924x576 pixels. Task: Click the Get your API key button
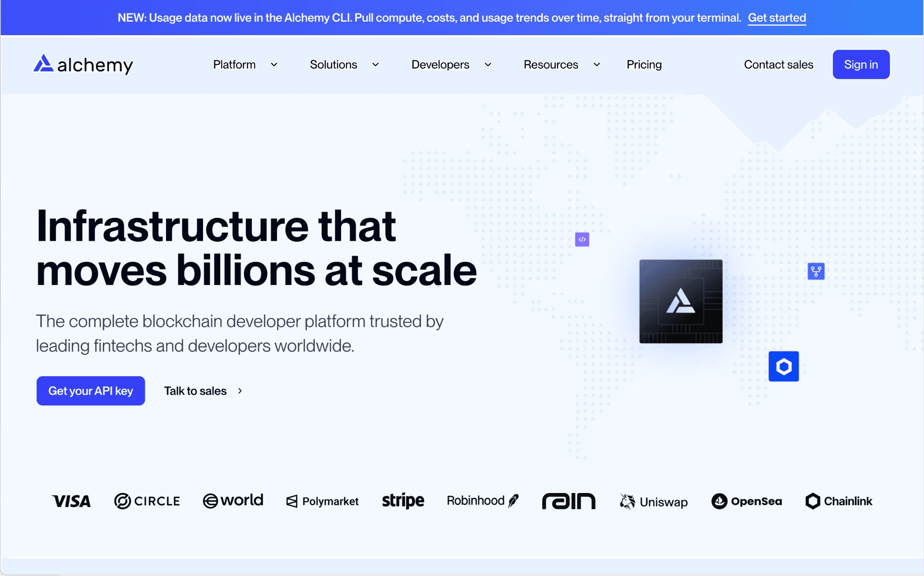click(91, 391)
